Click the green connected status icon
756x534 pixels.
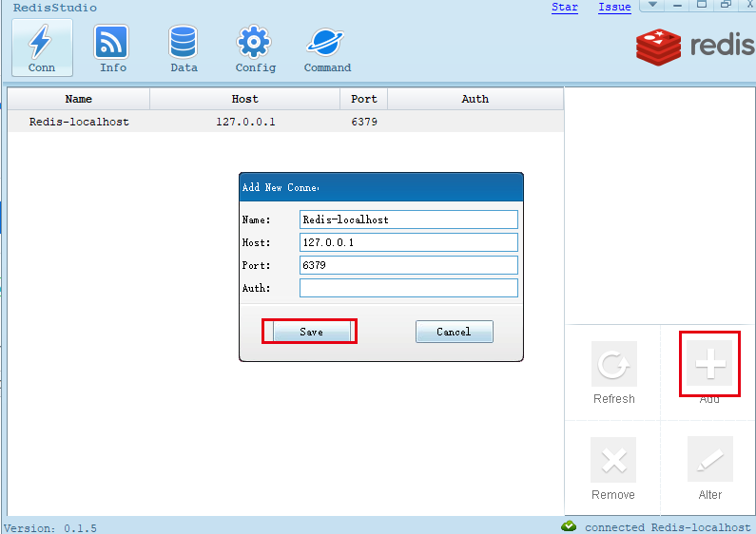[569, 526]
